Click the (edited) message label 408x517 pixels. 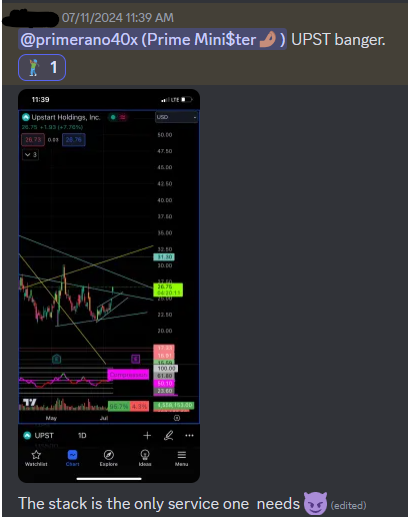point(348,506)
